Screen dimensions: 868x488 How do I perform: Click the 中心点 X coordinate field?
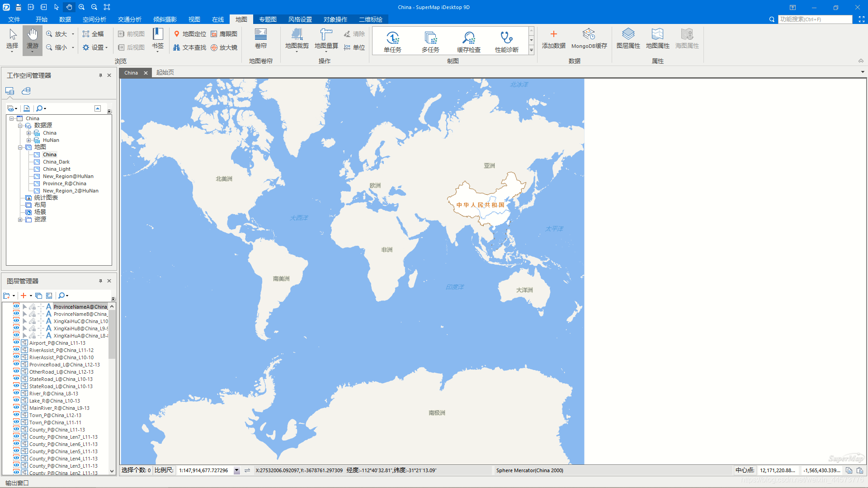click(778, 470)
